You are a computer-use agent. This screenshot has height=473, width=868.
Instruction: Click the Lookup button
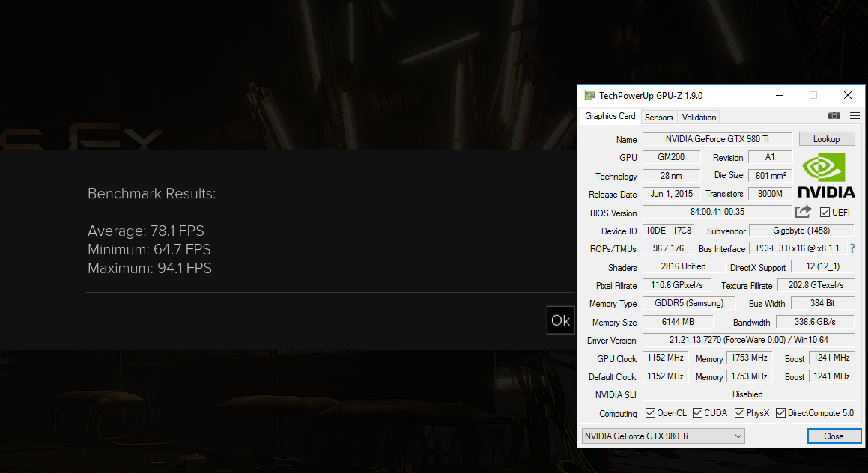[x=827, y=139]
